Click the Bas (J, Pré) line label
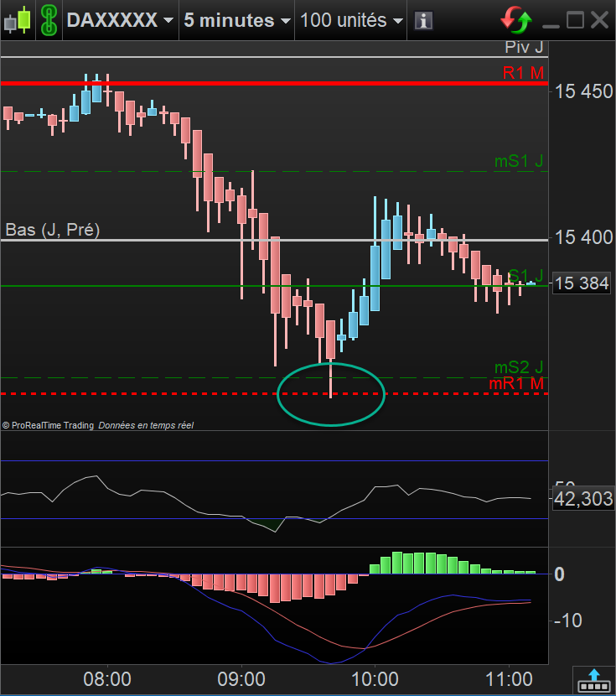The height and width of the screenshot is (696, 616). tap(52, 230)
